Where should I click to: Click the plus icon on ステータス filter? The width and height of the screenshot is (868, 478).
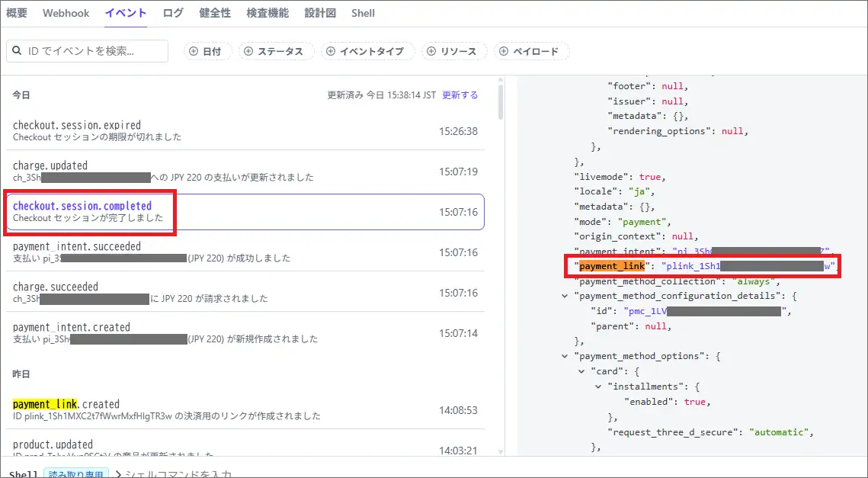point(248,51)
